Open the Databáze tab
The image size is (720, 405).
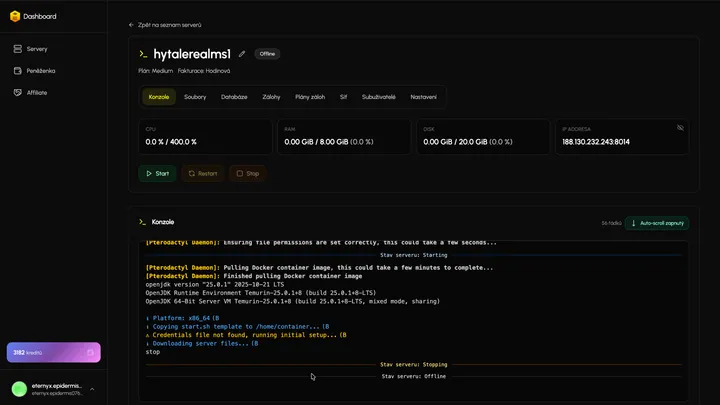tap(234, 97)
